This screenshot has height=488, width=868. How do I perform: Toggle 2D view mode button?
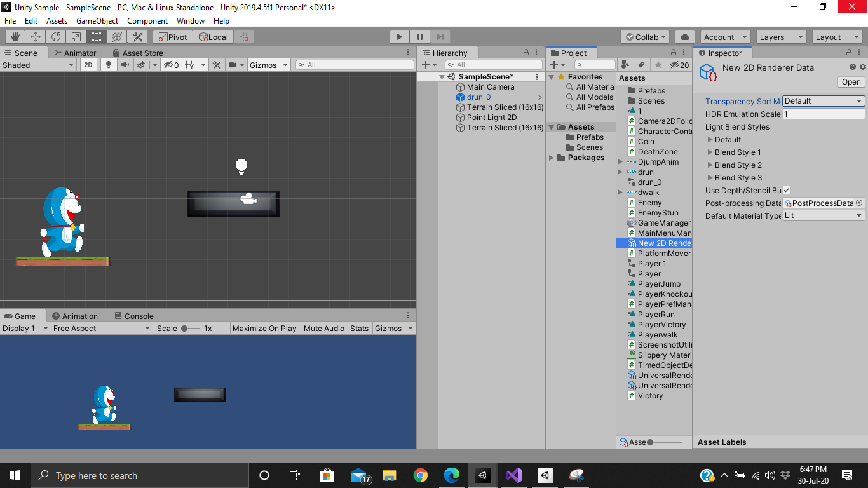[89, 65]
